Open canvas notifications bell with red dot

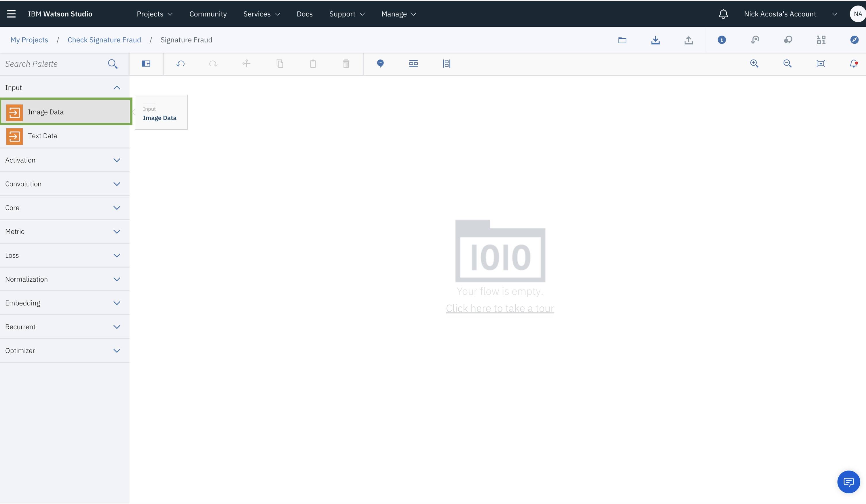pos(854,64)
